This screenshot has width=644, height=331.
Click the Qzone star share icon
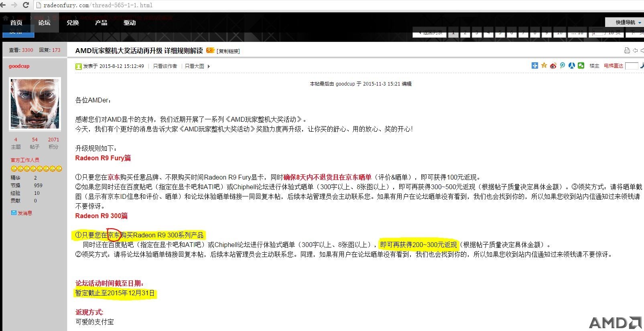544,65
